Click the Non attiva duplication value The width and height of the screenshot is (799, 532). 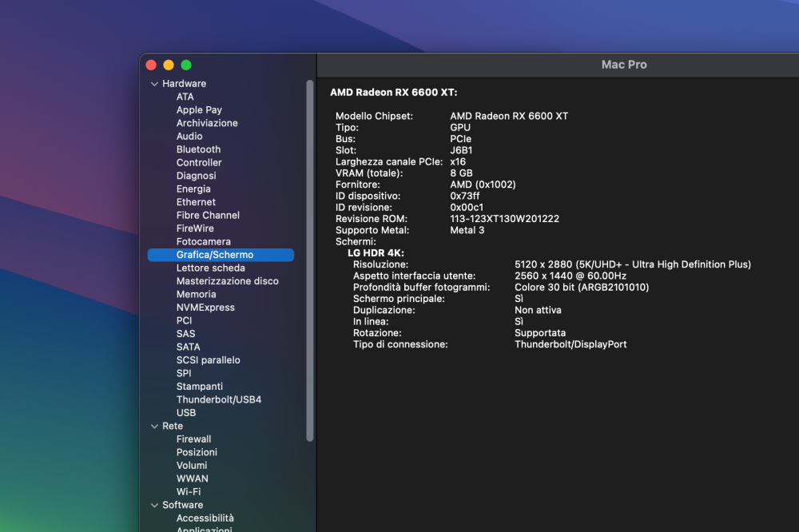coord(538,310)
